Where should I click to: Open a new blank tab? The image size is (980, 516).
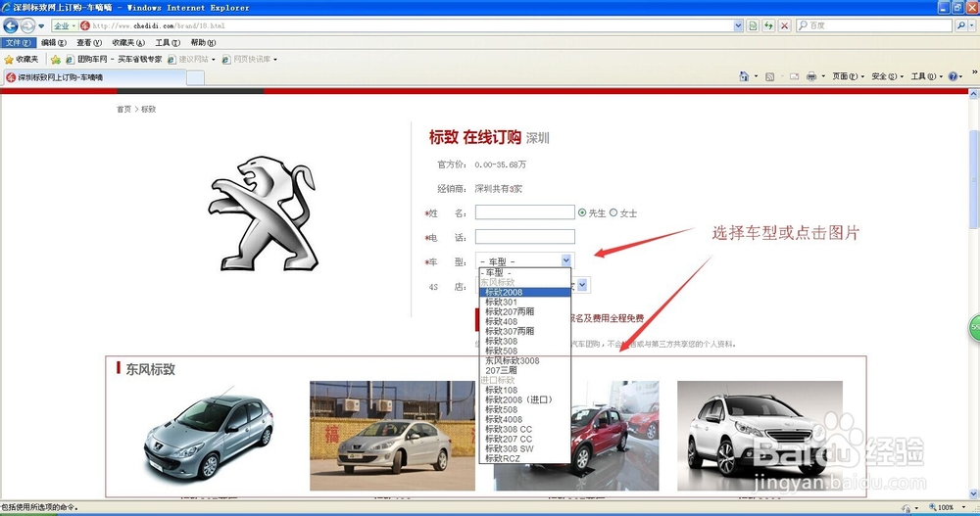[x=195, y=78]
